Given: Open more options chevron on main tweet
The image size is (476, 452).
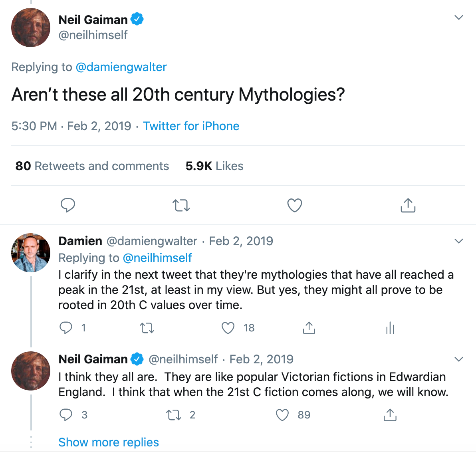Looking at the screenshot, I should (x=459, y=18).
